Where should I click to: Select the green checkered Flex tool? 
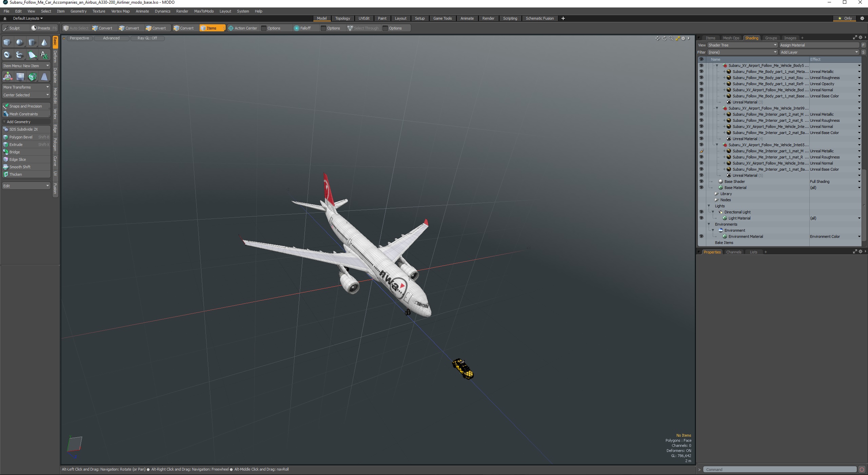tap(32, 77)
